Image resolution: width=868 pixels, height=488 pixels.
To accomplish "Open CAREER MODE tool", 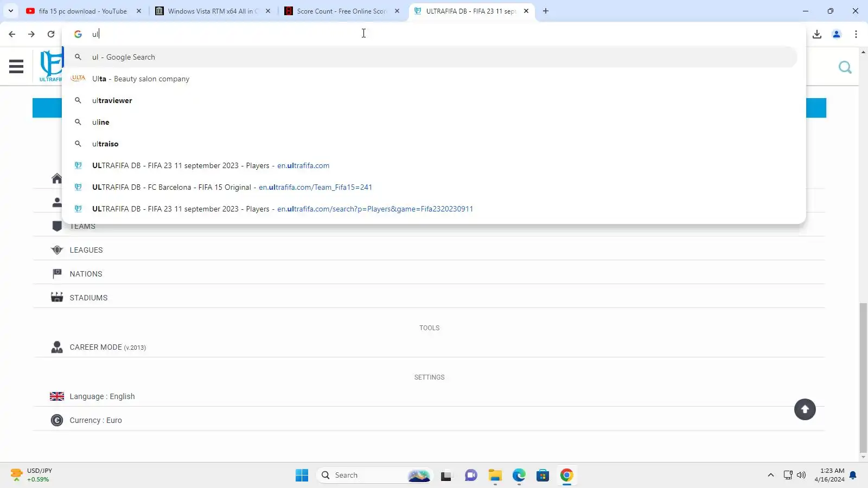I will [x=429, y=347].
